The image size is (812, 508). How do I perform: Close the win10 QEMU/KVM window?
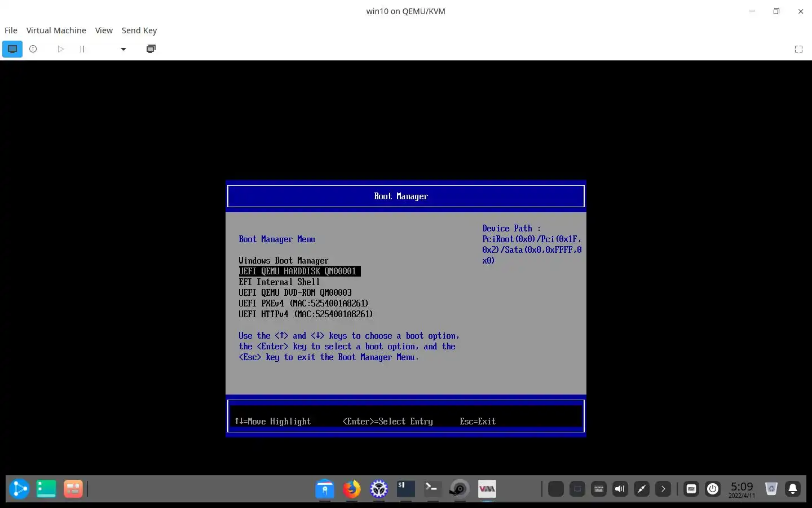coord(801,11)
